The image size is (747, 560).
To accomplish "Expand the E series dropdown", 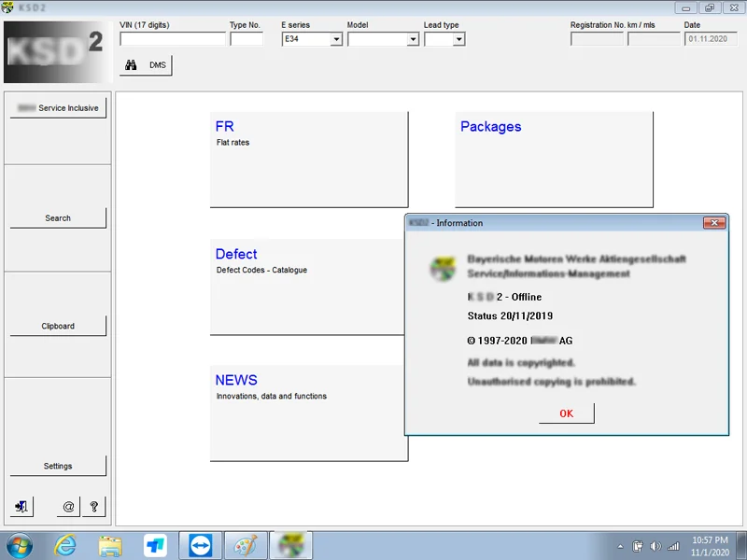I will (x=336, y=39).
